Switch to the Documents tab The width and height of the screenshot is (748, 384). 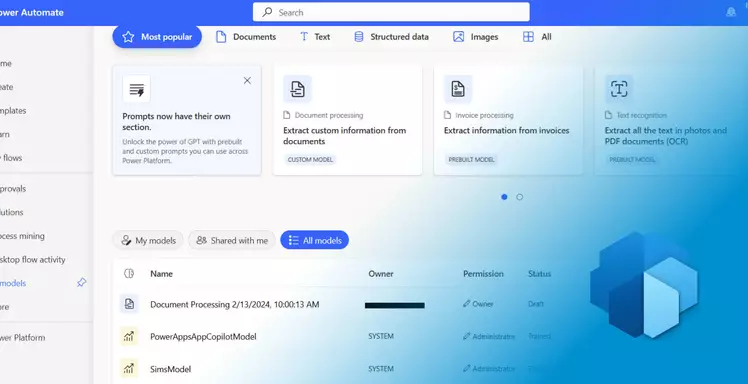pos(246,37)
